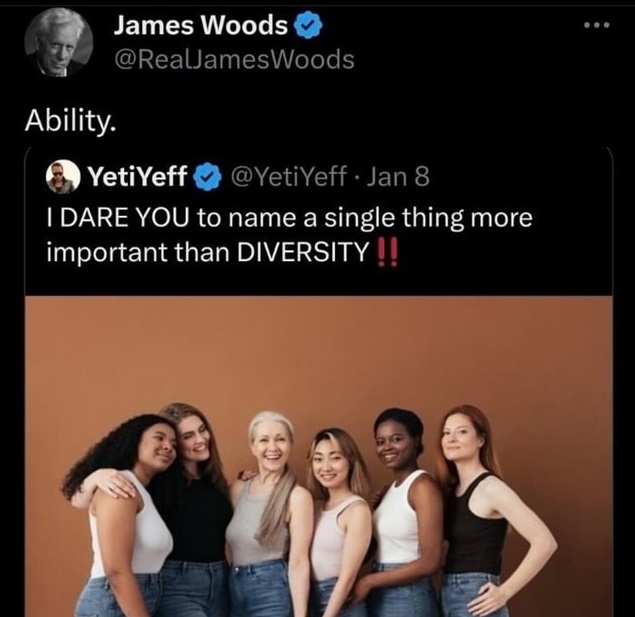The width and height of the screenshot is (635, 617).
Task: Select the "Ability." tweet text
Action: (x=70, y=121)
